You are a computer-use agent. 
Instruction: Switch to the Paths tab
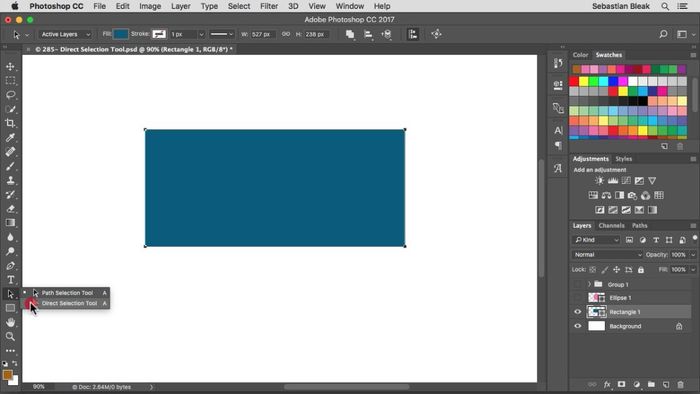pos(639,226)
